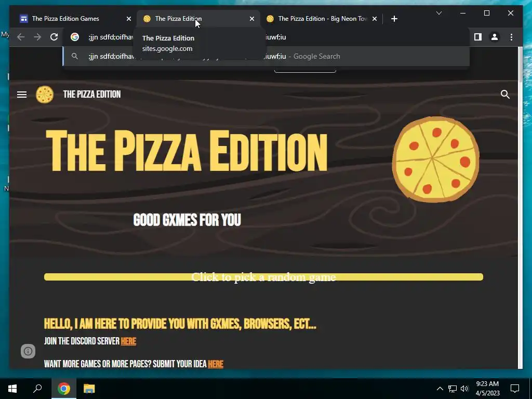This screenshot has height=399, width=532.
Task: Click the page vertical scrollbar thumb
Action: (521, 64)
